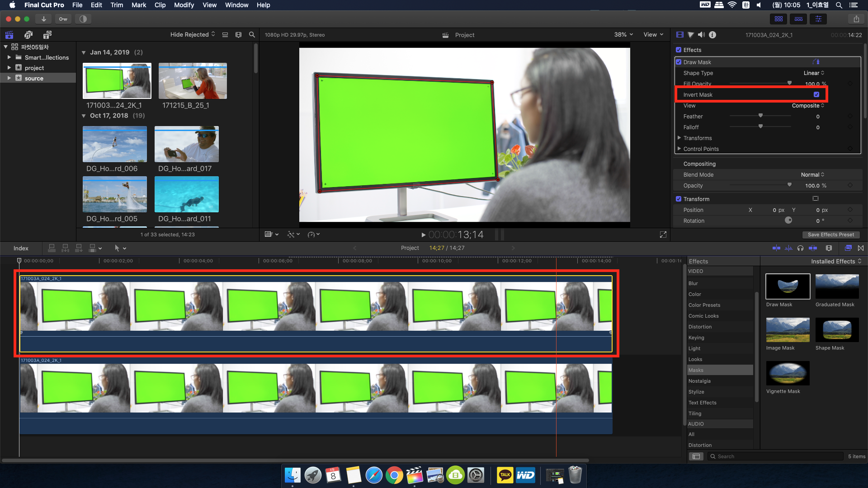Toggle the skimming icon in timeline

point(776,248)
